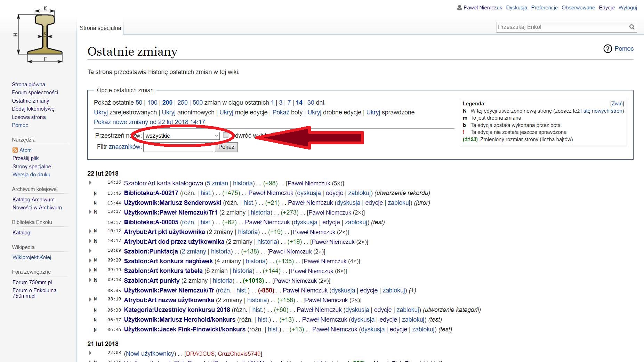Image resolution: width=644 pixels, height=362 pixels.
Task: Expand the Użytkownik:Paweł Niemczuk/Tr1 grouped changes
Action: [x=90, y=212]
